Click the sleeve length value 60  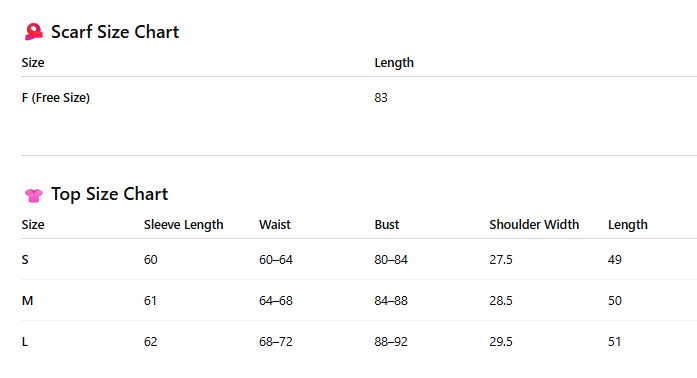150,260
